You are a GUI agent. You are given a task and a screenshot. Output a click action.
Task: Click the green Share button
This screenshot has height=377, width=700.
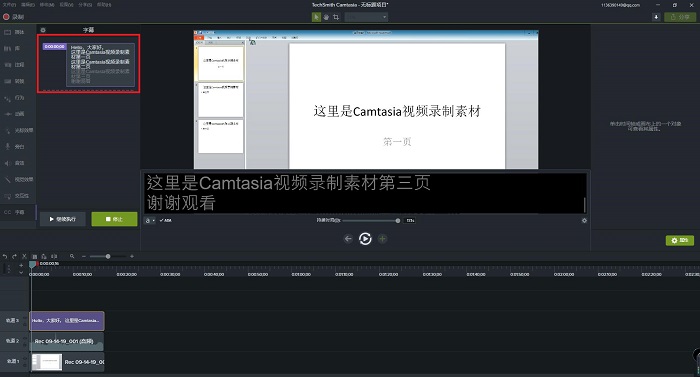click(x=680, y=17)
